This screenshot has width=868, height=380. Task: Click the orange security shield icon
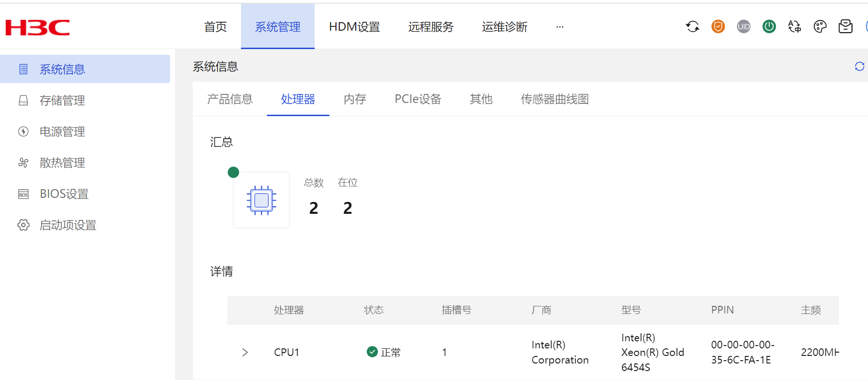tap(718, 27)
